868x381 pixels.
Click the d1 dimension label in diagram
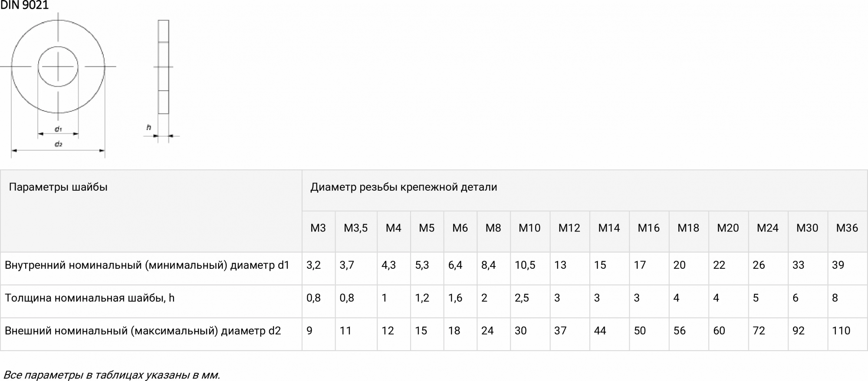(x=58, y=129)
